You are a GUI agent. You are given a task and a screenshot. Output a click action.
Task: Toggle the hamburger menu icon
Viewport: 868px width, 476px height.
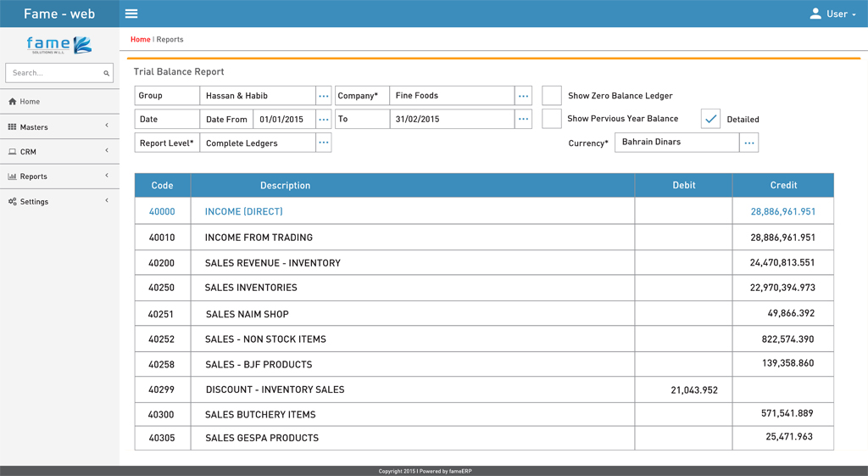coord(131,14)
